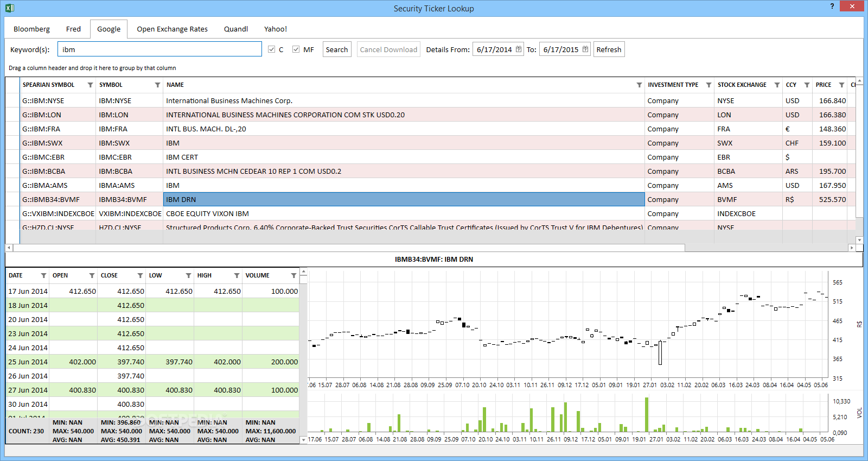The width and height of the screenshot is (868, 461).
Task: Select the 30 Jun 2014 price row
Action: coord(152,404)
